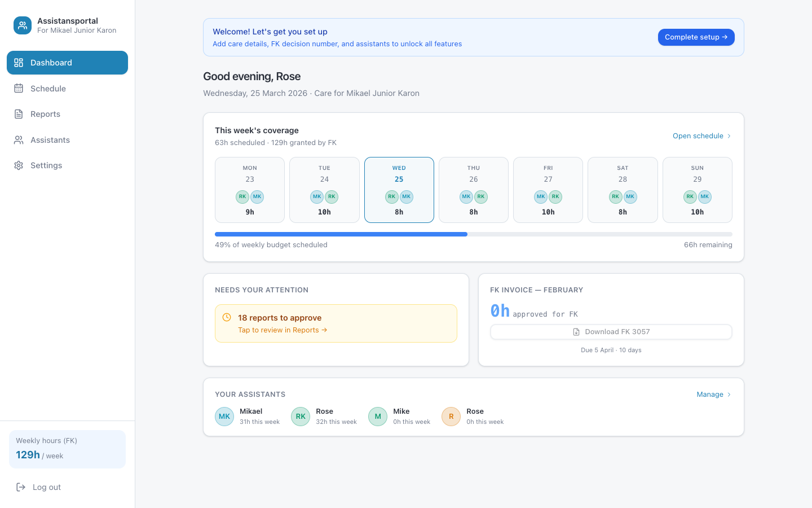
Task: Click the Assistansportal logo icon
Action: click(22, 25)
